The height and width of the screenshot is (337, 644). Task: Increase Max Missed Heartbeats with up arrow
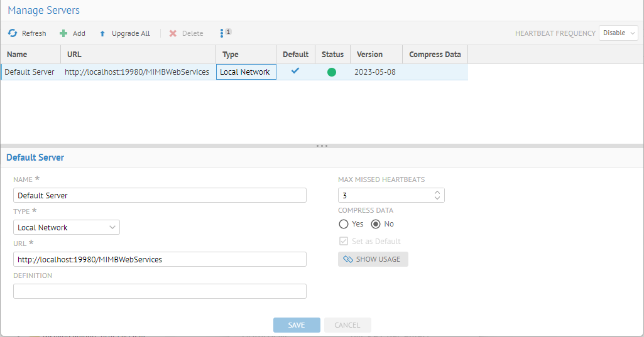(437, 193)
